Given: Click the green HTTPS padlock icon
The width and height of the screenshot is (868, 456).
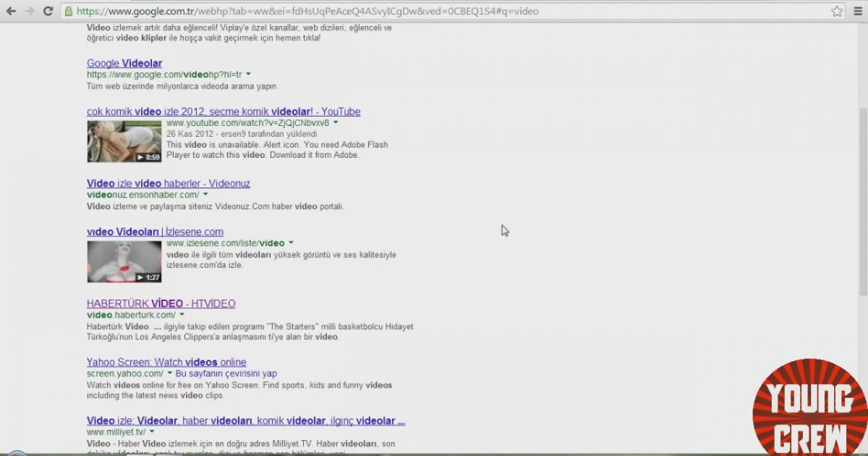Looking at the screenshot, I should click(x=68, y=11).
